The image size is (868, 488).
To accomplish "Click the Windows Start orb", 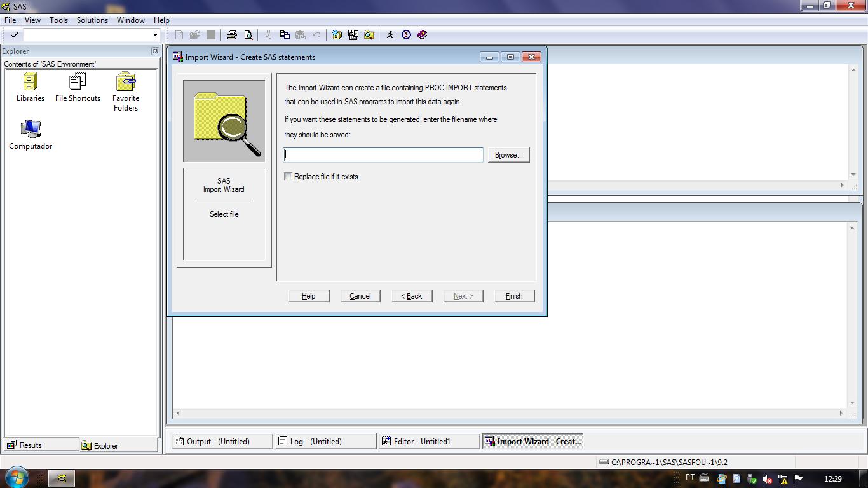I will tap(16, 478).
